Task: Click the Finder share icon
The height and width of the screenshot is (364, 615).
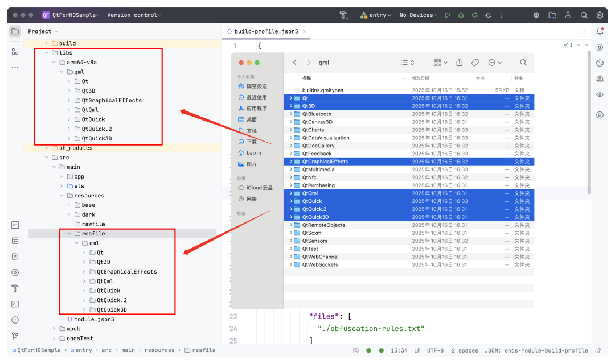Action: pyautogui.click(x=460, y=63)
